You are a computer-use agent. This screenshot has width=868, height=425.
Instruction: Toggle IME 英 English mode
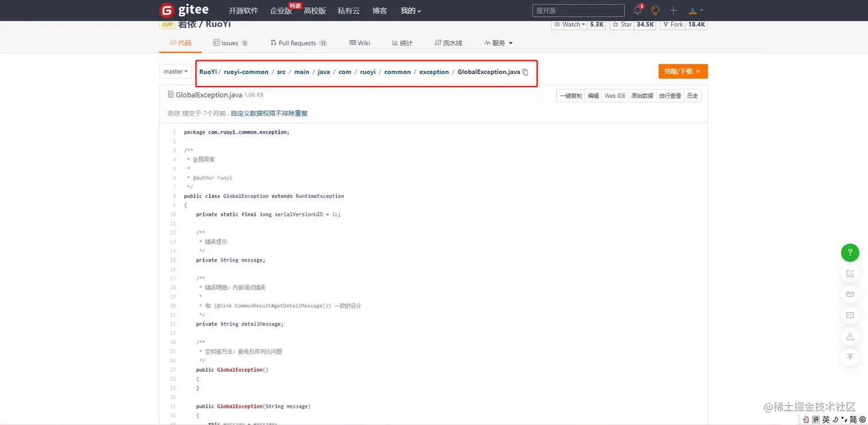(826, 420)
